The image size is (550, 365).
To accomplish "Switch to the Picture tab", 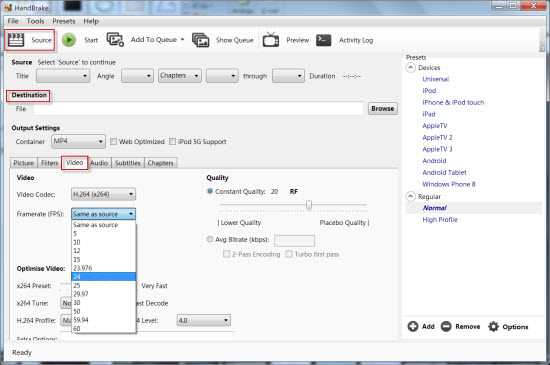I will tap(24, 163).
